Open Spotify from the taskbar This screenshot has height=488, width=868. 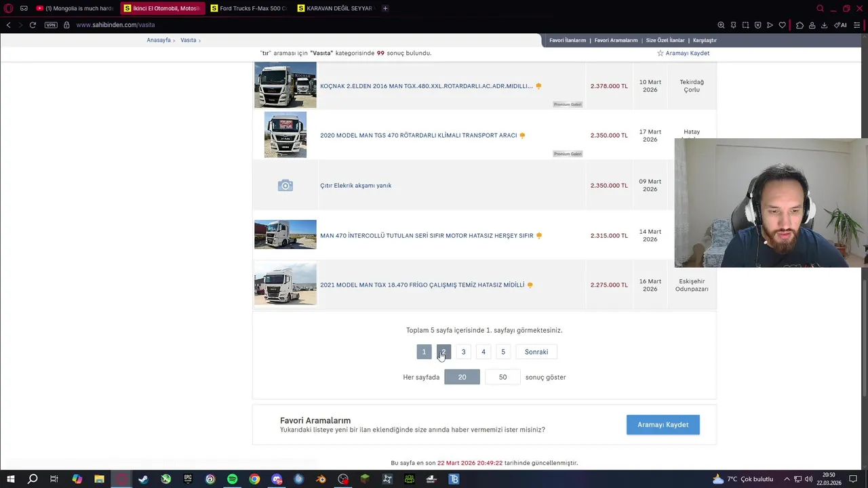pyautogui.click(x=232, y=479)
